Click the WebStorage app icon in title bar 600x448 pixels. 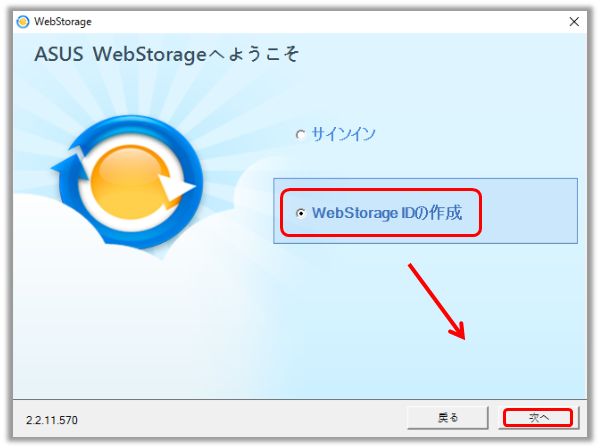pyautogui.click(x=23, y=22)
